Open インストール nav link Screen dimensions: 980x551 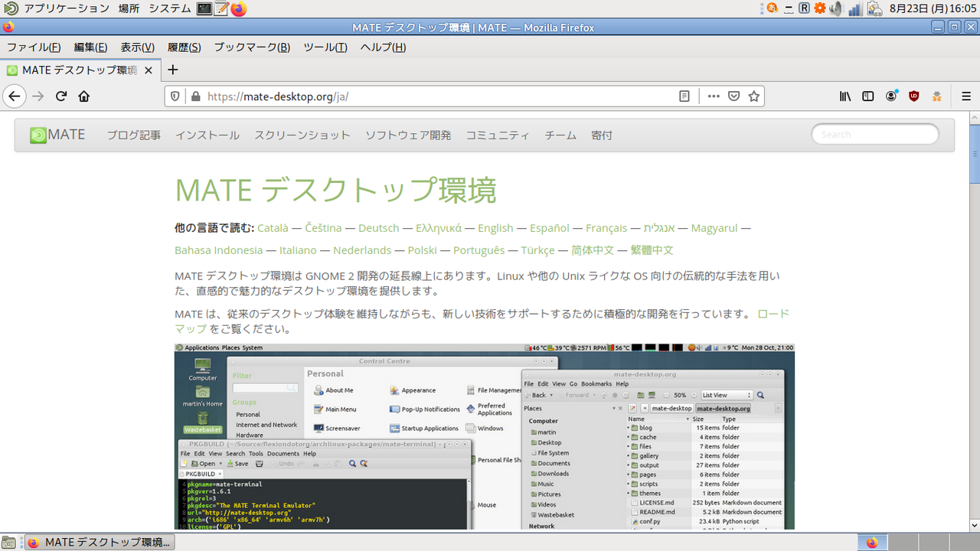[x=207, y=135]
